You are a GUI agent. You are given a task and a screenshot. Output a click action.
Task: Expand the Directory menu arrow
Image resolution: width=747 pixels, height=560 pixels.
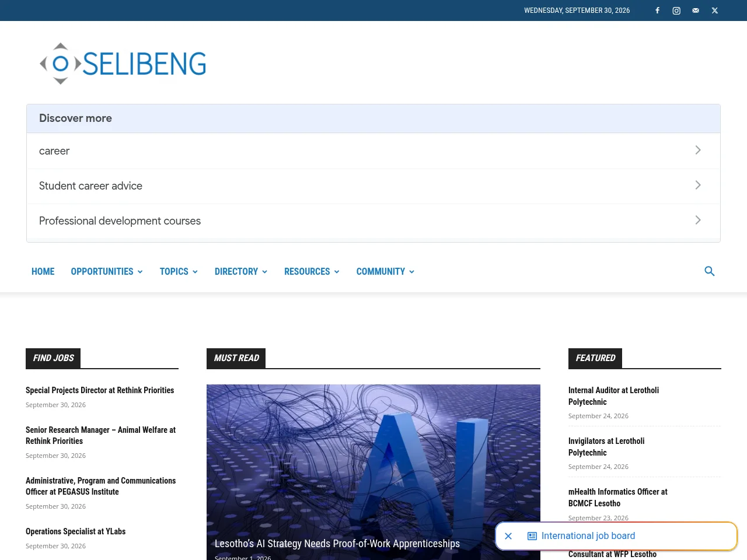tap(264, 272)
